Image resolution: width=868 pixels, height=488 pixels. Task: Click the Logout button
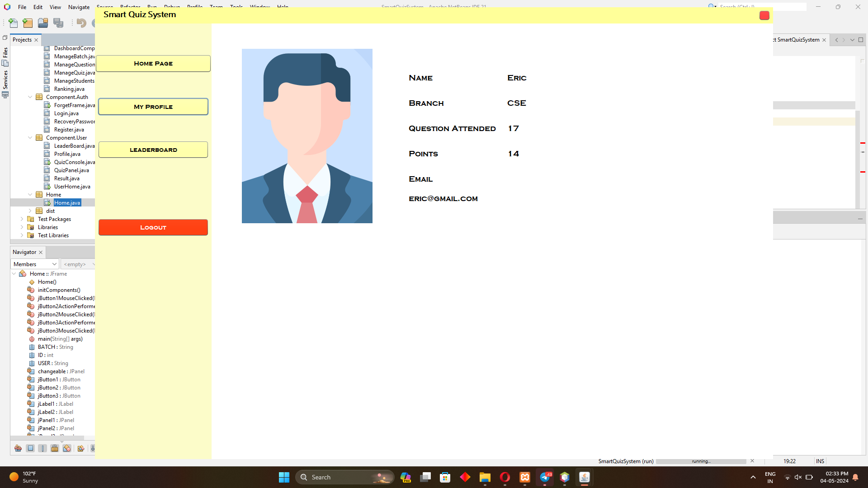coord(153,228)
